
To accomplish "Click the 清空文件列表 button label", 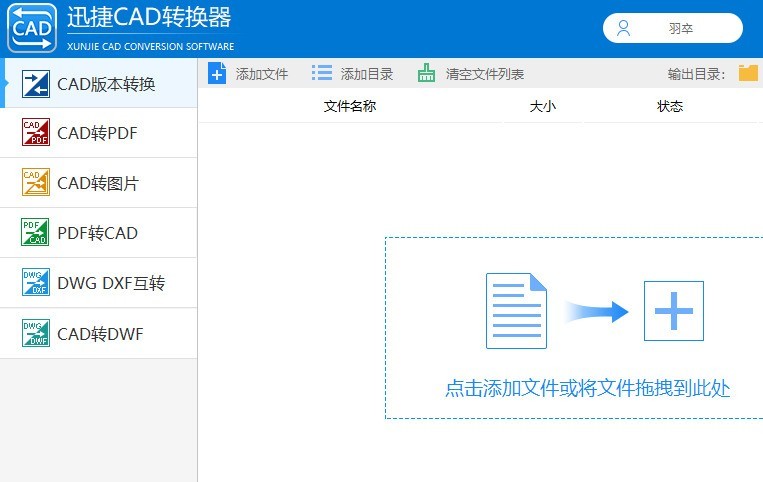I will tap(485, 74).
